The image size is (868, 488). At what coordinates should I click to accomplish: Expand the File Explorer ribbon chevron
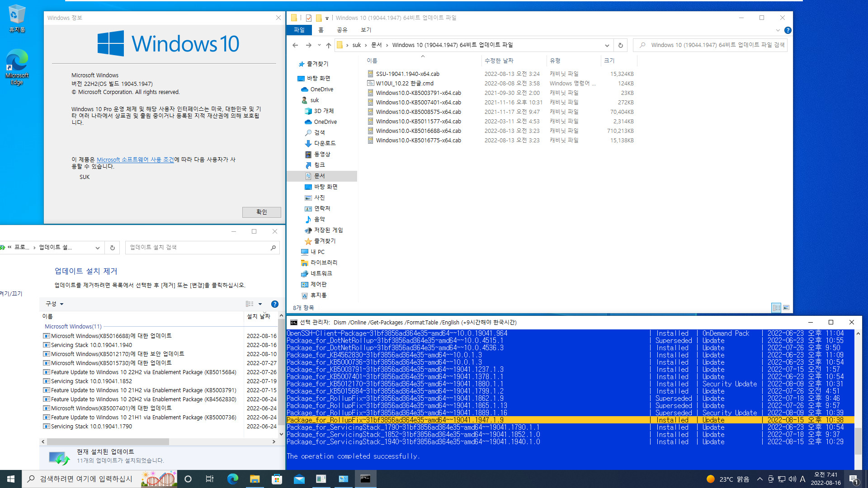778,30
